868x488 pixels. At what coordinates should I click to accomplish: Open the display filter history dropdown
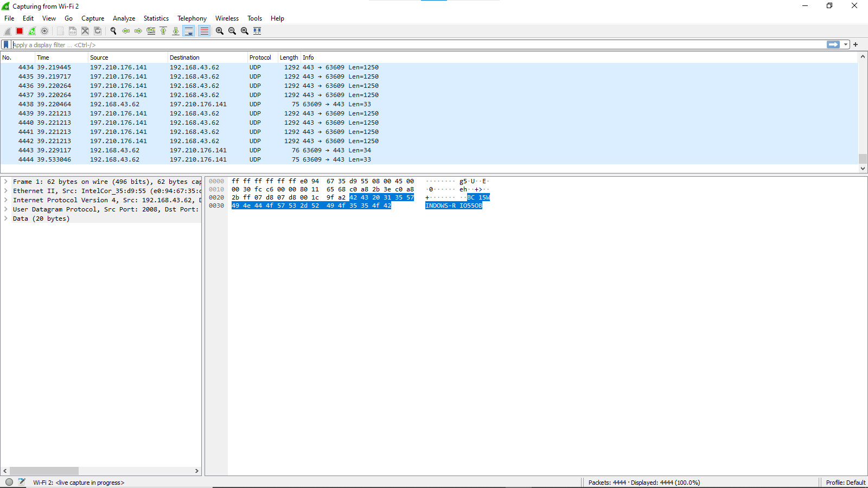pos(845,44)
